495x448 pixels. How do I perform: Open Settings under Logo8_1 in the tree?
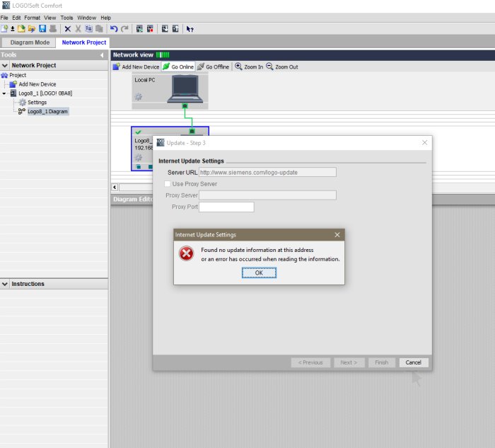click(33, 103)
